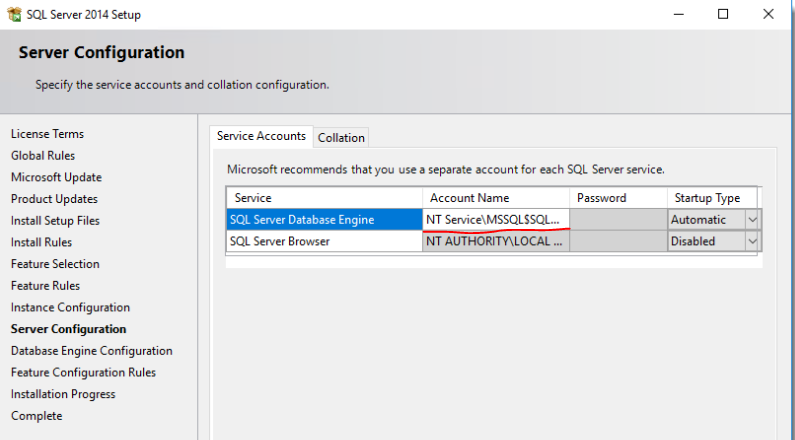The image size is (795, 440).
Task: Click the Service column header
Action: 324,198
